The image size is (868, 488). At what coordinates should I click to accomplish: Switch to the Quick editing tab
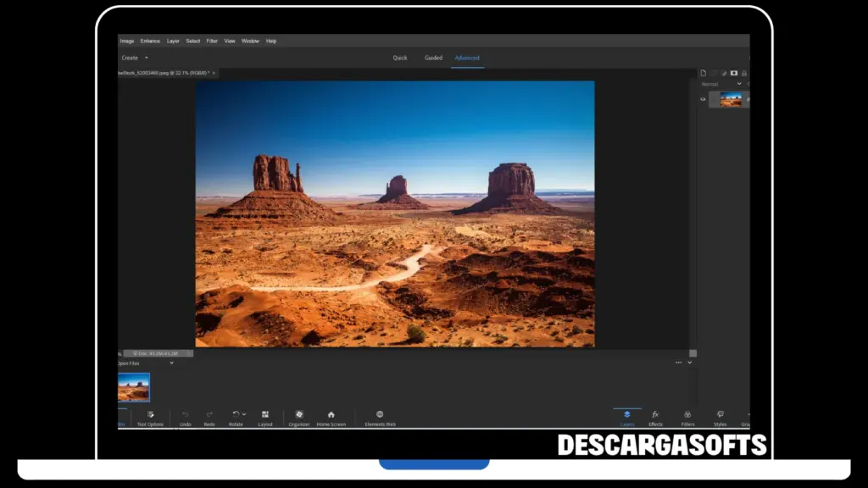(x=400, y=58)
